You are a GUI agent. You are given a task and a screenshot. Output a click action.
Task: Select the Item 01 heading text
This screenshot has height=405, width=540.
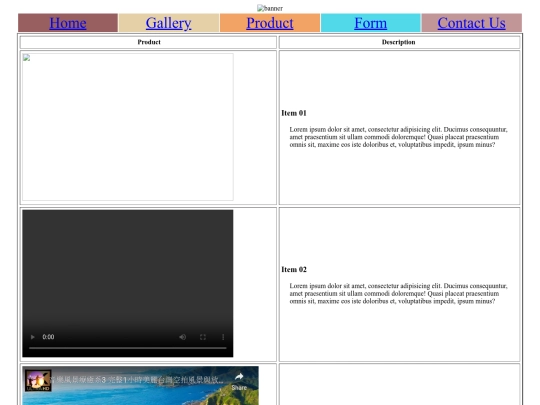294,113
